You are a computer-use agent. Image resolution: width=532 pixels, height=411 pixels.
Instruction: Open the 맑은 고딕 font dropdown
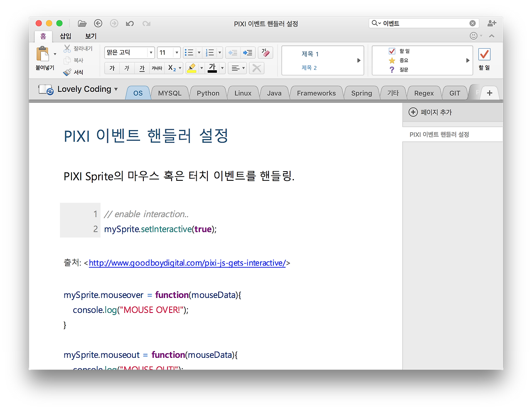pos(151,52)
